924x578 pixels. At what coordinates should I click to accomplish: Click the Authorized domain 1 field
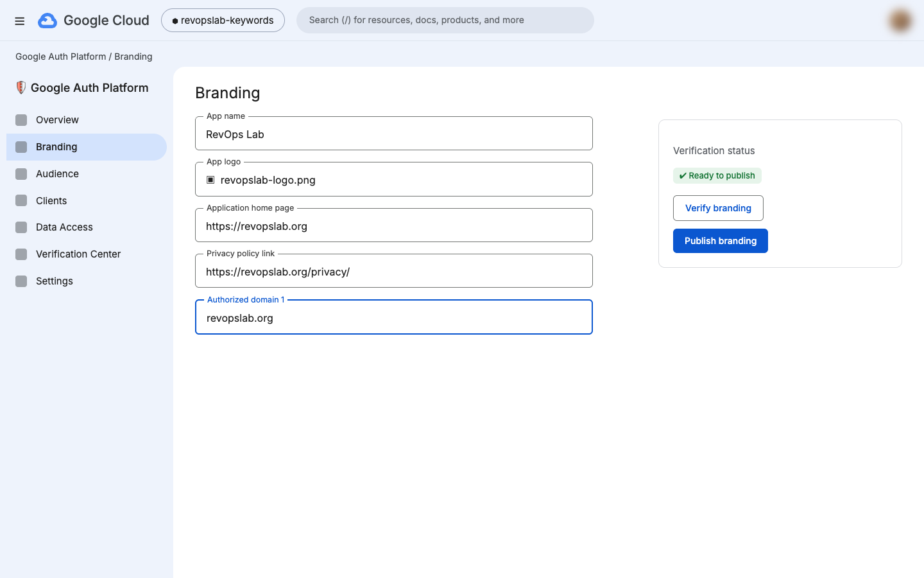pos(394,317)
